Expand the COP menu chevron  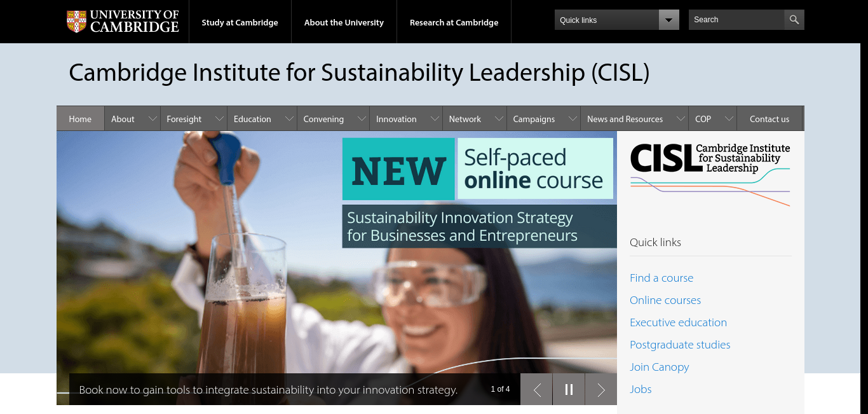729,119
